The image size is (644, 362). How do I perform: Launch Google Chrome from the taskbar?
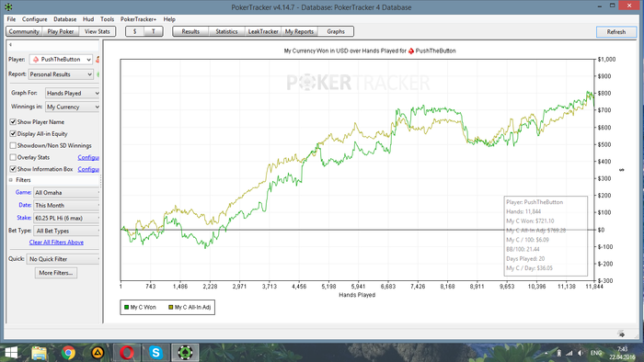pos(68,353)
